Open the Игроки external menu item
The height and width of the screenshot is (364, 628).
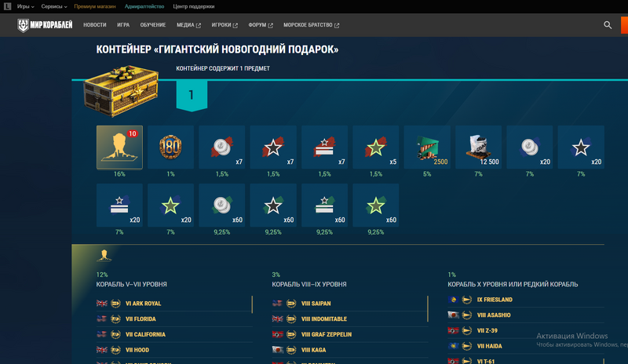pos(225,25)
